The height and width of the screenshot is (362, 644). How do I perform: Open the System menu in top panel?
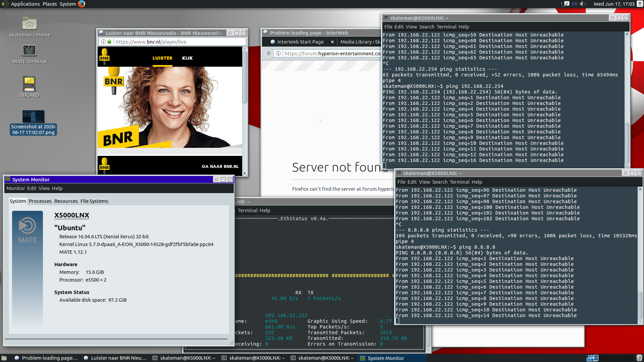click(68, 4)
